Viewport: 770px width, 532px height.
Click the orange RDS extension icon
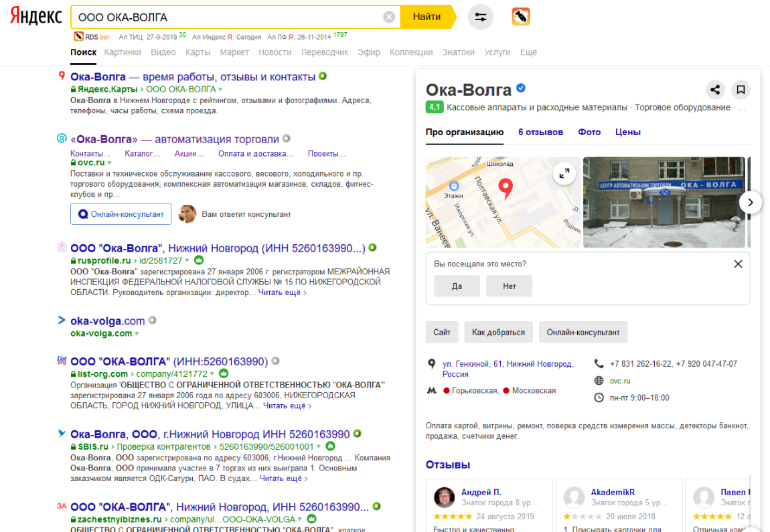520,17
